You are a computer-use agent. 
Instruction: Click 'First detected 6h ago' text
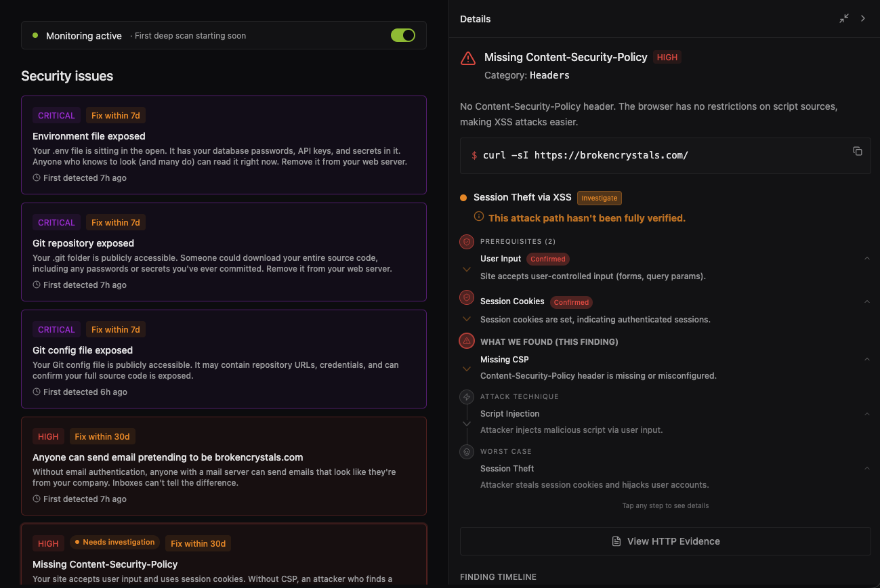click(85, 392)
